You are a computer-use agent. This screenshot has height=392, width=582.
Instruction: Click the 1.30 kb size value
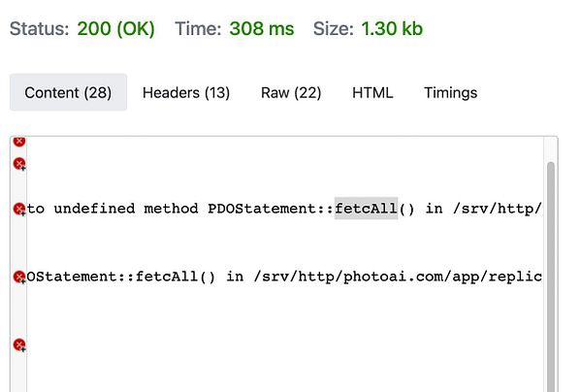point(392,29)
